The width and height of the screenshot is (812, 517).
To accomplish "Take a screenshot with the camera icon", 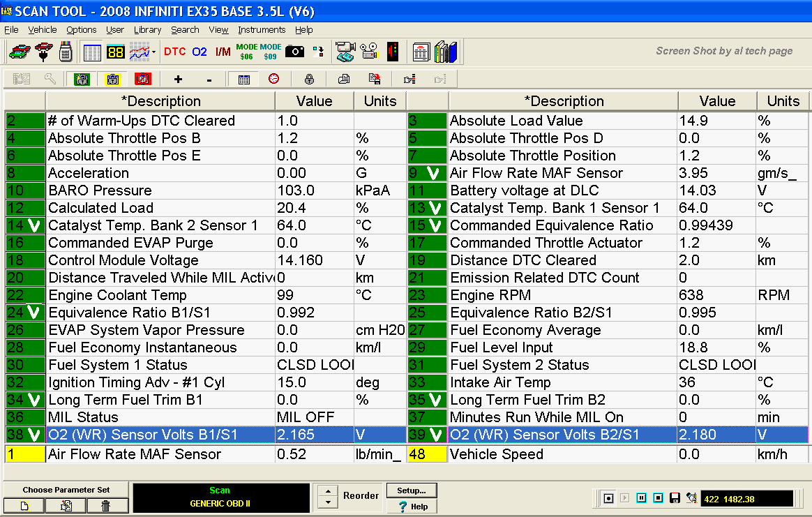I will [x=294, y=52].
